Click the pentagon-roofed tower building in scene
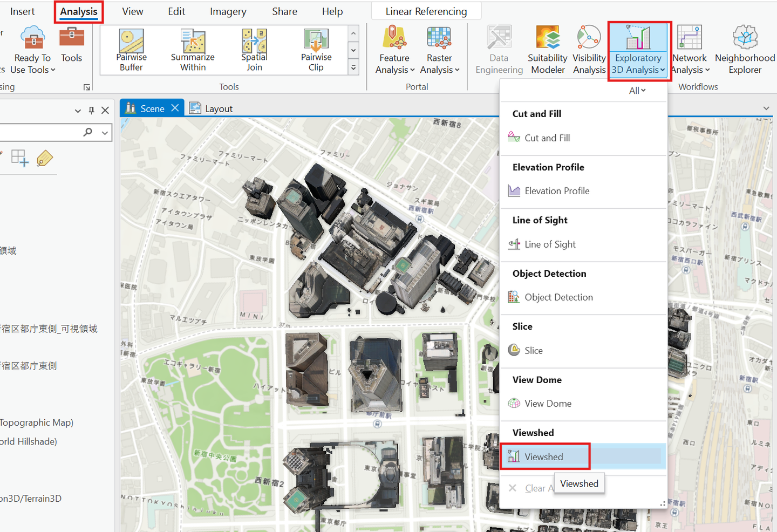 [376, 374]
